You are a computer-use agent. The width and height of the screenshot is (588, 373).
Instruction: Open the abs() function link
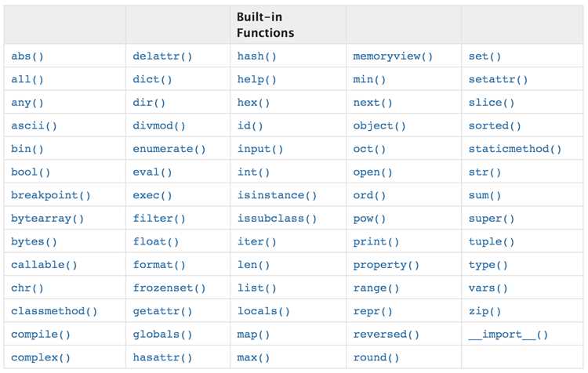click(27, 56)
